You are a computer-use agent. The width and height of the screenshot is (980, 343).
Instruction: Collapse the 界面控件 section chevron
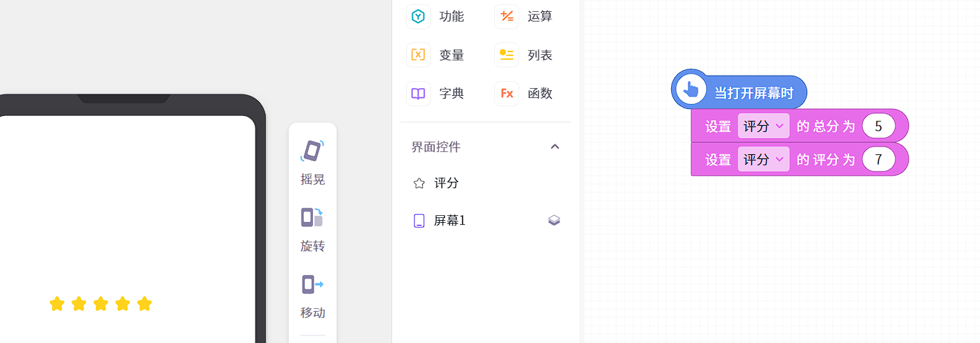555,147
